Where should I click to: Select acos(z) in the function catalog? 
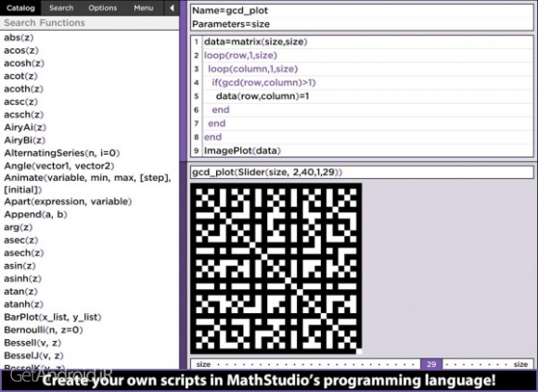[x=21, y=50]
